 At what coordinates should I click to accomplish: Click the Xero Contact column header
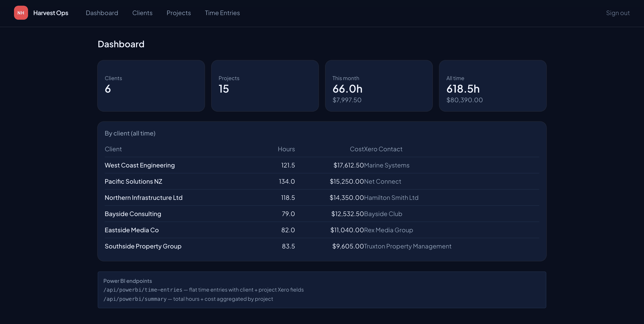click(383, 149)
